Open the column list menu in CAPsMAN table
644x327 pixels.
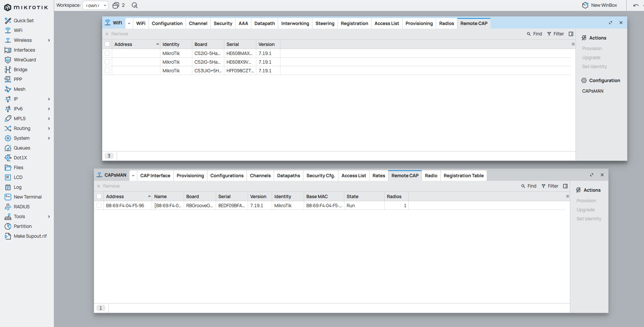pyautogui.click(x=568, y=197)
